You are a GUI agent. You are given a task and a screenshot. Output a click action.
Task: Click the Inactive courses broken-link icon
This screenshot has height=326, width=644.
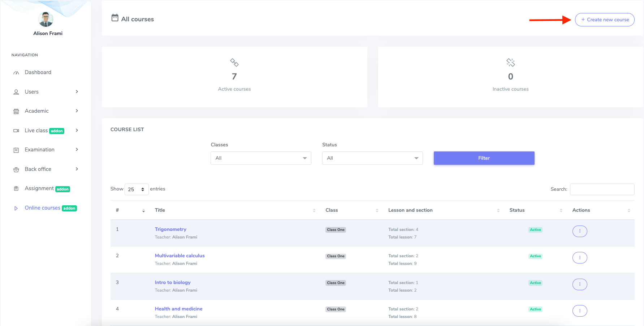click(510, 63)
